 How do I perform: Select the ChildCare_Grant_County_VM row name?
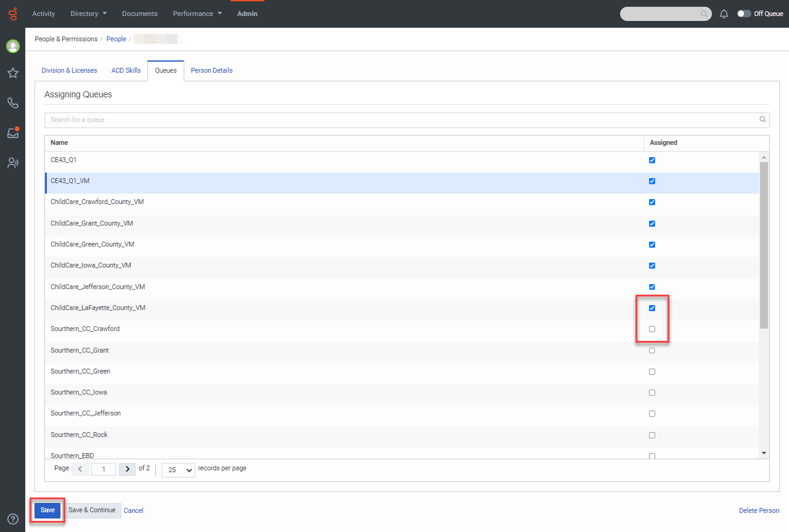(92, 223)
